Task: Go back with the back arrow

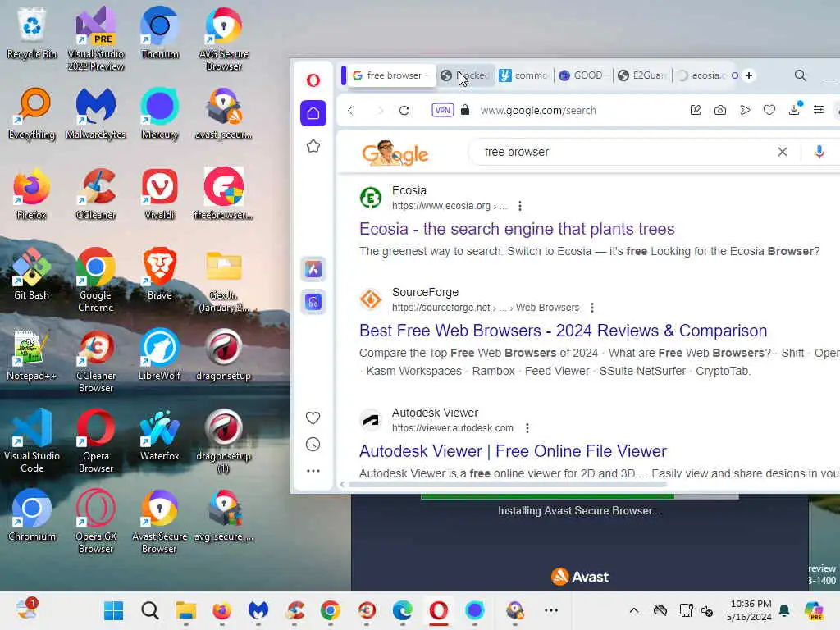Action: pyautogui.click(x=351, y=111)
